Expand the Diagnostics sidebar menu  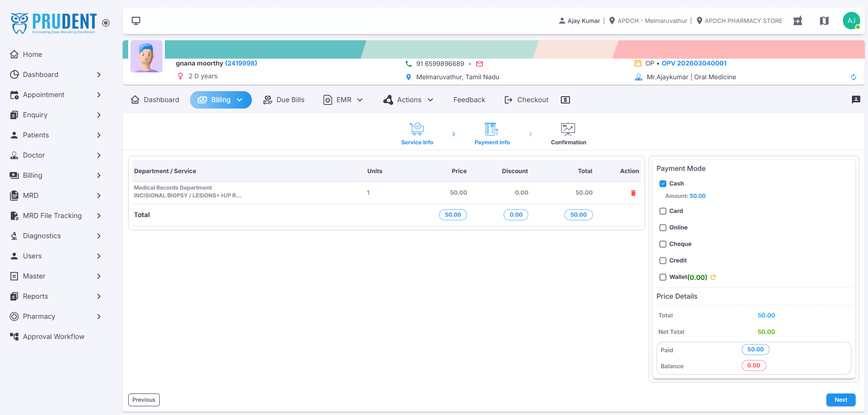click(55, 236)
